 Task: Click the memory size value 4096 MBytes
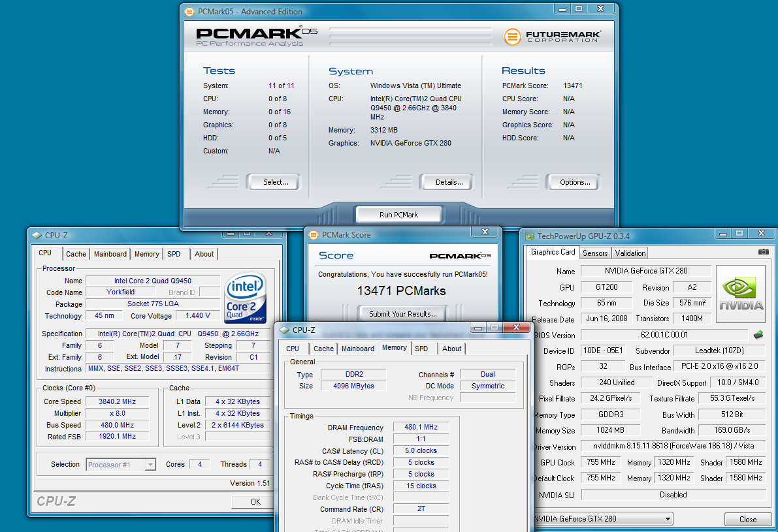353,386
